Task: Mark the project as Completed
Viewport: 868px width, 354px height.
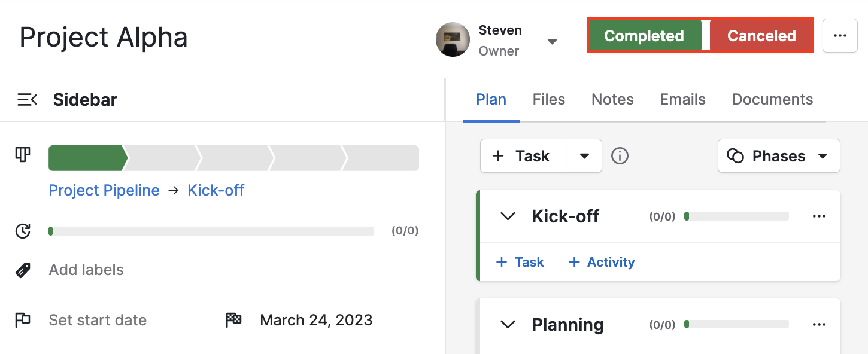Action: [x=645, y=35]
